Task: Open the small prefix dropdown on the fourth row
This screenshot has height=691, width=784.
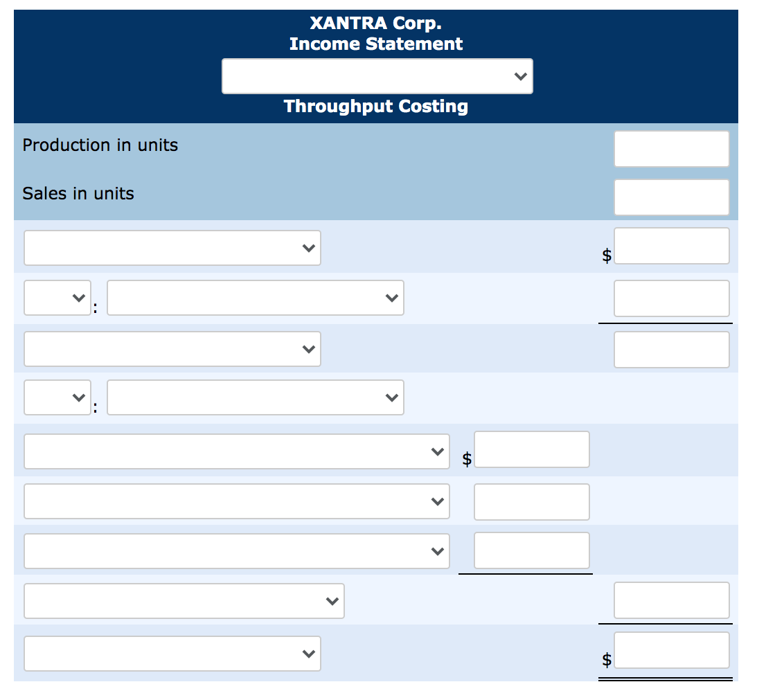Action: click(57, 397)
